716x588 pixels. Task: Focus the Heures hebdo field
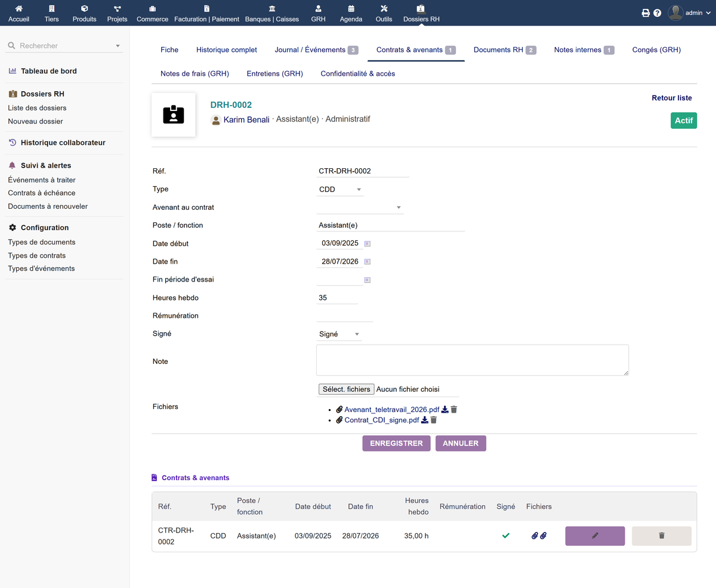(337, 298)
